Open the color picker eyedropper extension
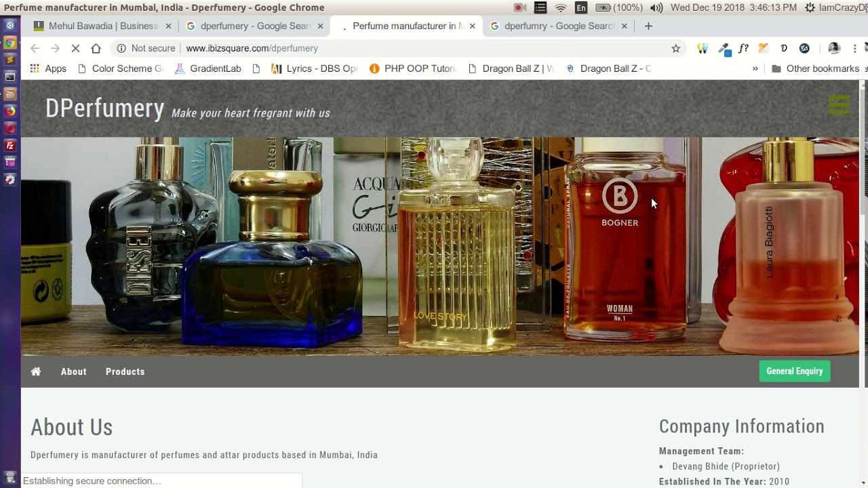The width and height of the screenshot is (868, 488). point(724,49)
